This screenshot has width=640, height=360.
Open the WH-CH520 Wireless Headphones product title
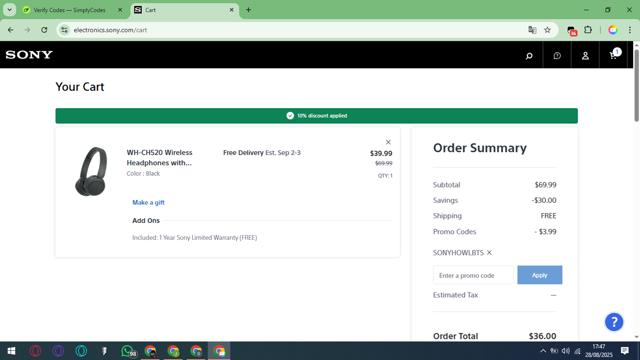160,158
